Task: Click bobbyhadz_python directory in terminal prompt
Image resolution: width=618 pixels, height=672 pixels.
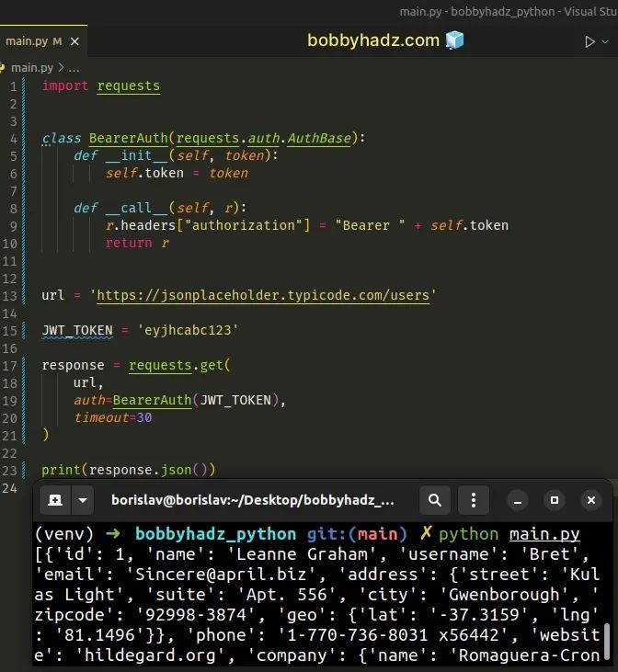Action: [216, 534]
